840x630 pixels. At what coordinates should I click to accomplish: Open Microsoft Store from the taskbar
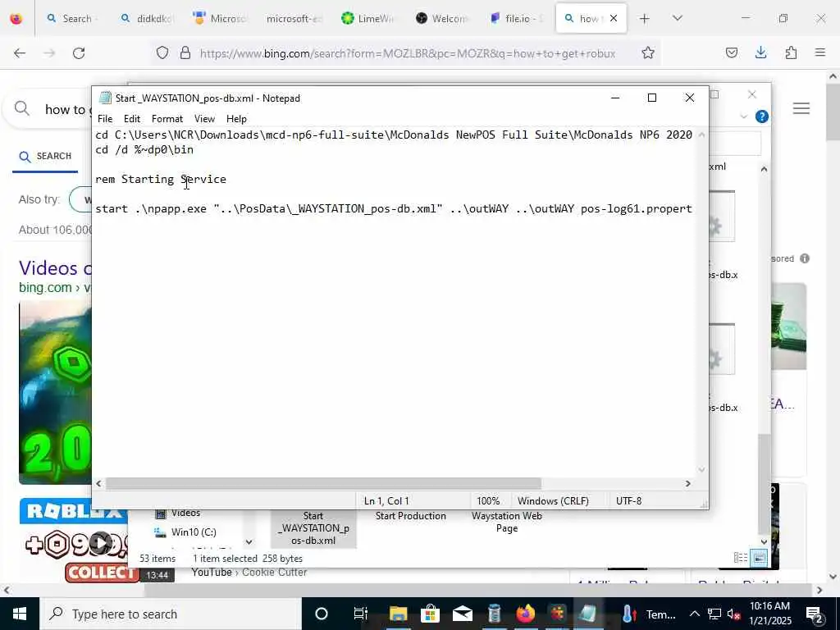coord(430,614)
